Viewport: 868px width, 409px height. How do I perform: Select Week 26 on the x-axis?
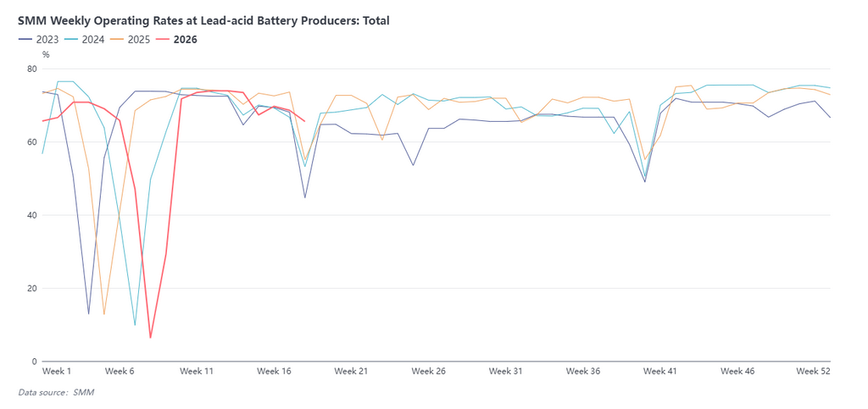pyautogui.click(x=428, y=371)
